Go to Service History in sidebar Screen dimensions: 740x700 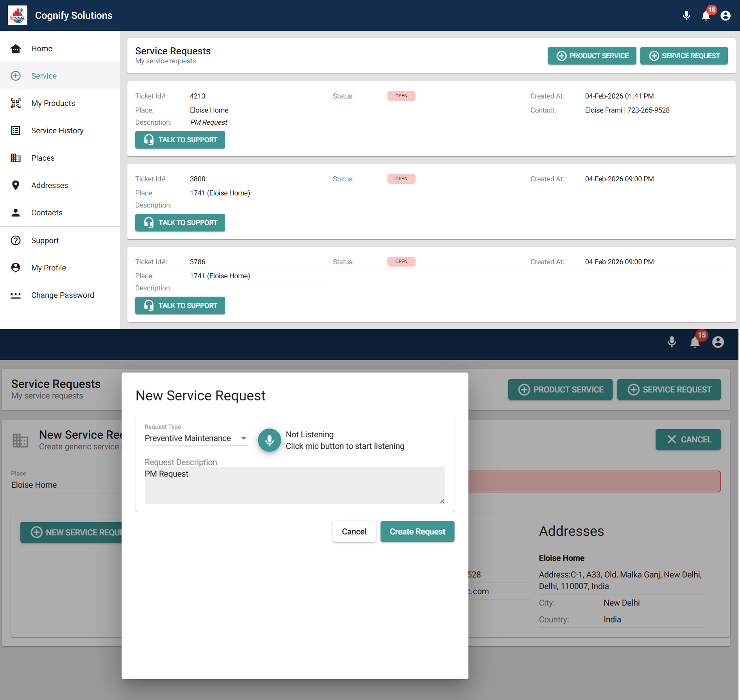57,131
